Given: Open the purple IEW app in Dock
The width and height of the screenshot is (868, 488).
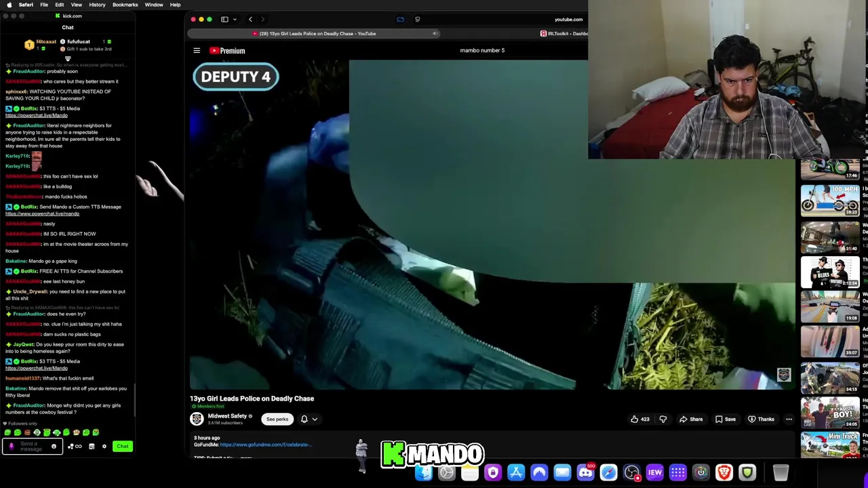Looking at the screenshot, I should (x=654, y=472).
